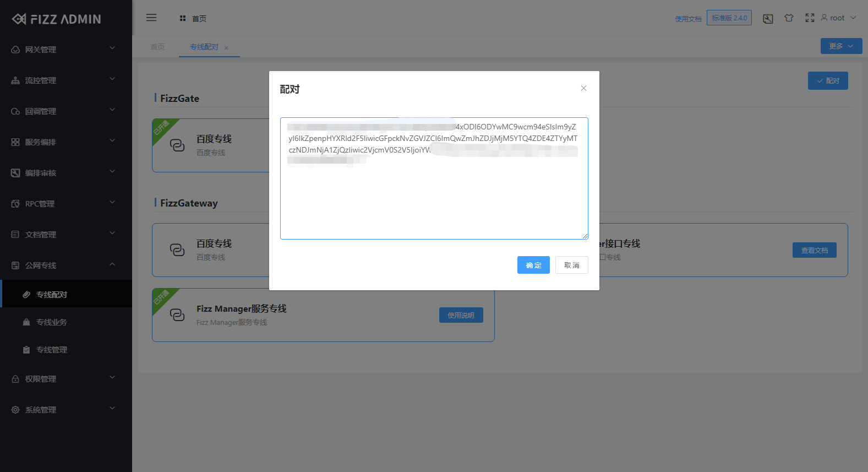868x472 pixels.
Task: Click the FizzGate section heading
Action: 179,99
